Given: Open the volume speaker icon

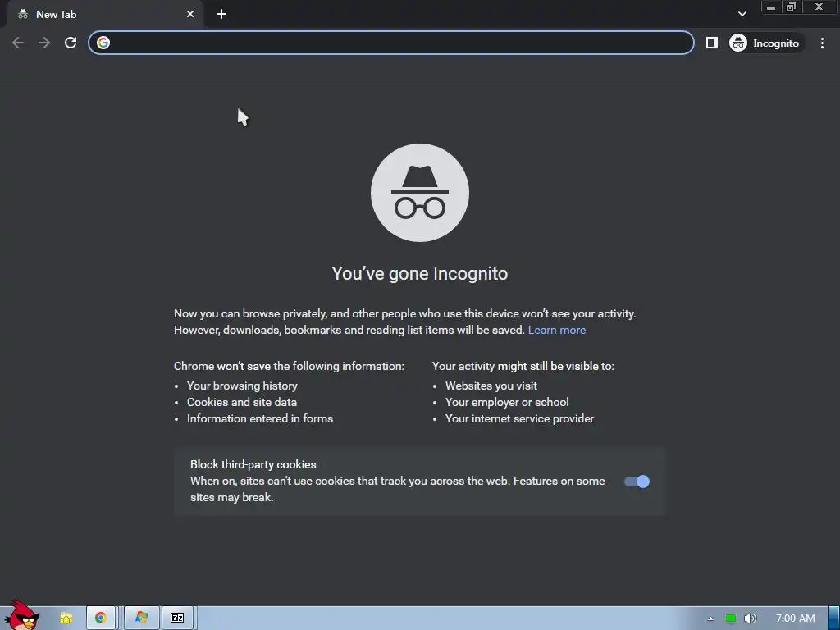Looking at the screenshot, I should click(751, 619).
